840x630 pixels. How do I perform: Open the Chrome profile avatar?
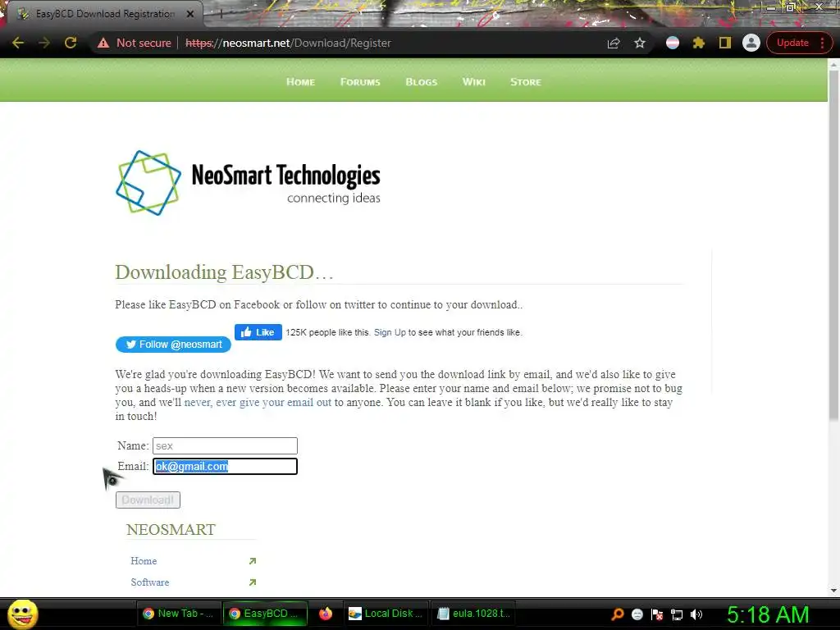coord(751,43)
